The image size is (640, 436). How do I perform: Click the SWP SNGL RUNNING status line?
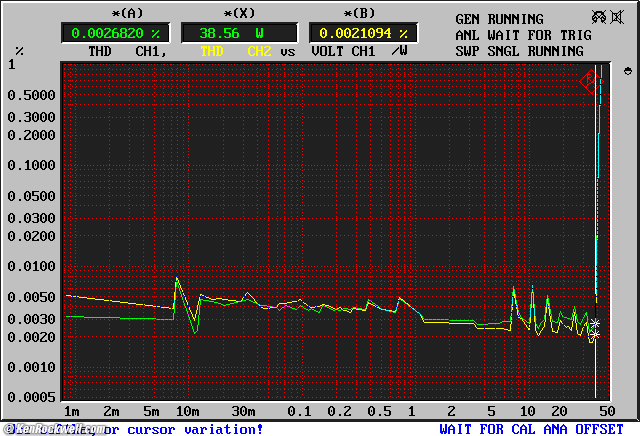[519, 51]
